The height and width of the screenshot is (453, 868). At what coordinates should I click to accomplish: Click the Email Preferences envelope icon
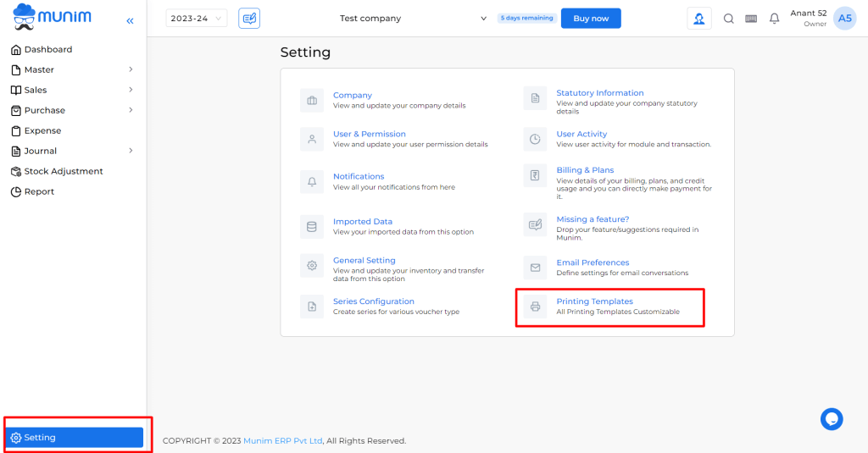coord(536,268)
